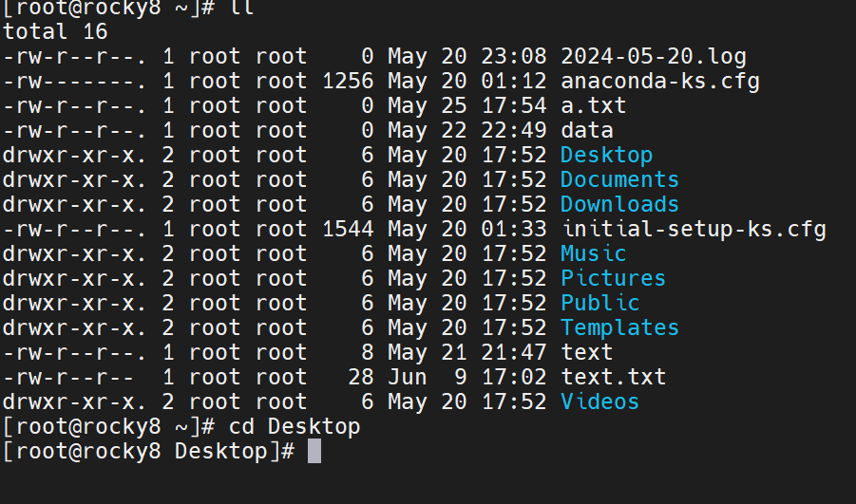856x504 pixels.
Task: Click the text.txt filename
Action: [613, 377]
